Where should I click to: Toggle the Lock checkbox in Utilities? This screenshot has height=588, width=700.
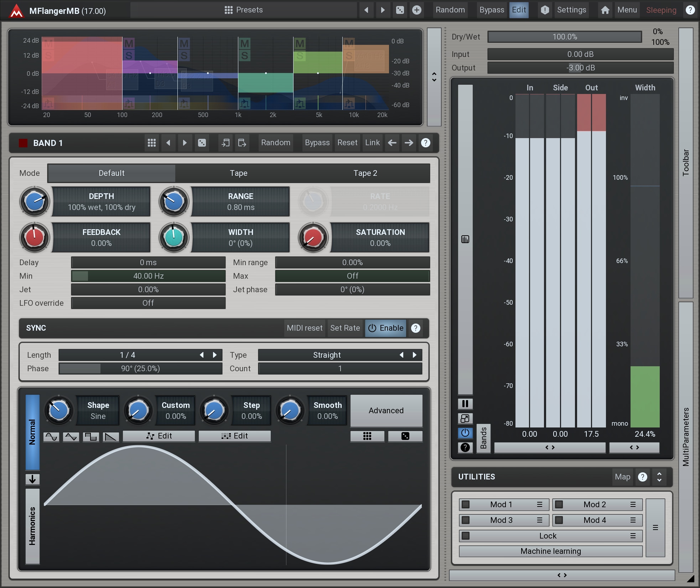pos(466,536)
